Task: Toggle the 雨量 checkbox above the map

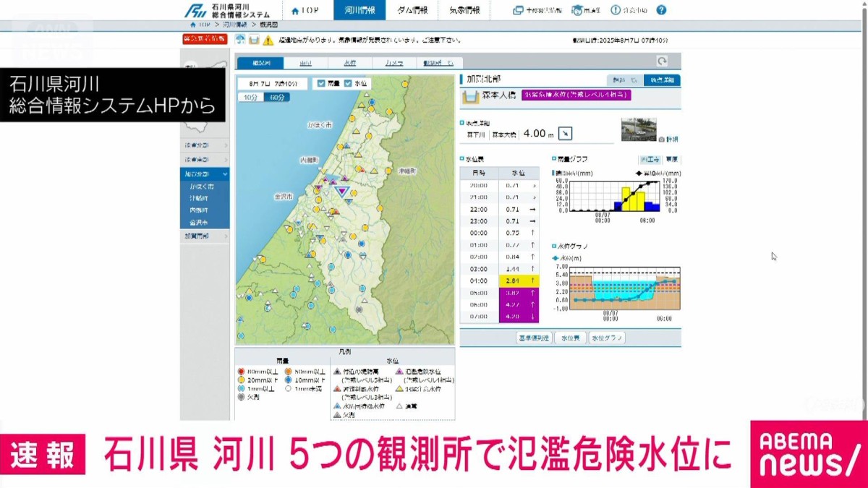Action: (x=321, y=83)
